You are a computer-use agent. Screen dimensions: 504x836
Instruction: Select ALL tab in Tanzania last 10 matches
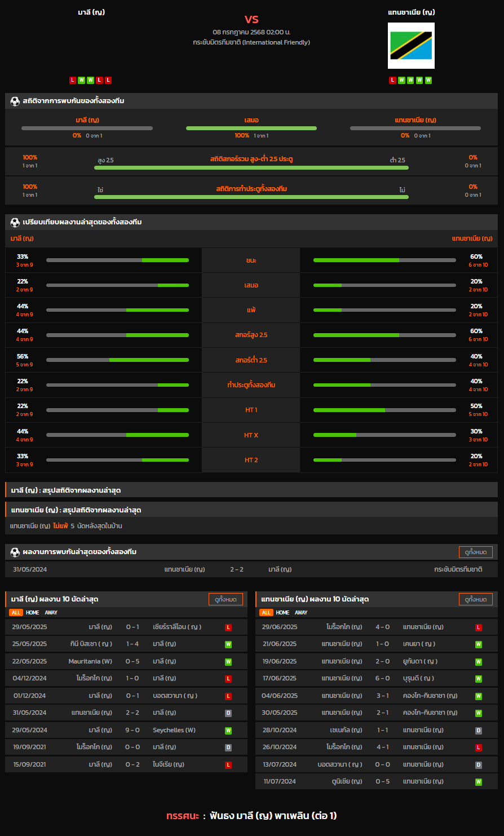tap(266, 613)
